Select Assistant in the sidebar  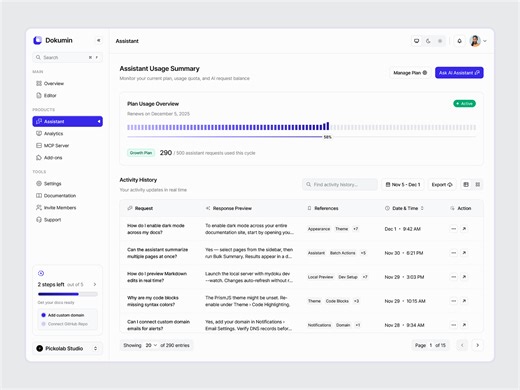click(67, 121)
